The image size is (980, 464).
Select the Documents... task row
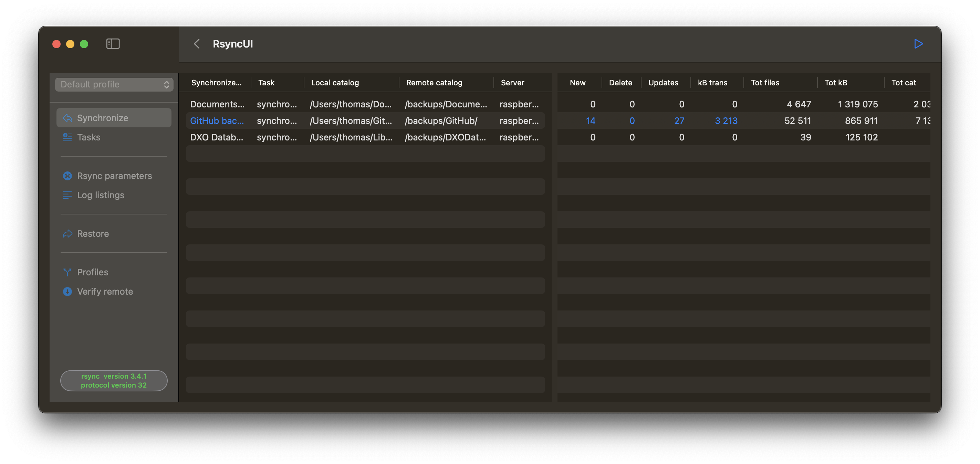(x=365, y=104)
